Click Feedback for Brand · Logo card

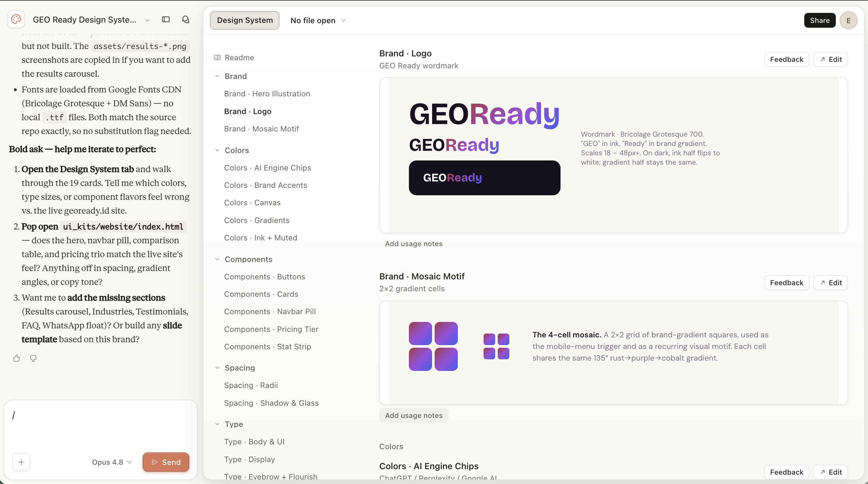pyautogui.click(x=787, y=59)
